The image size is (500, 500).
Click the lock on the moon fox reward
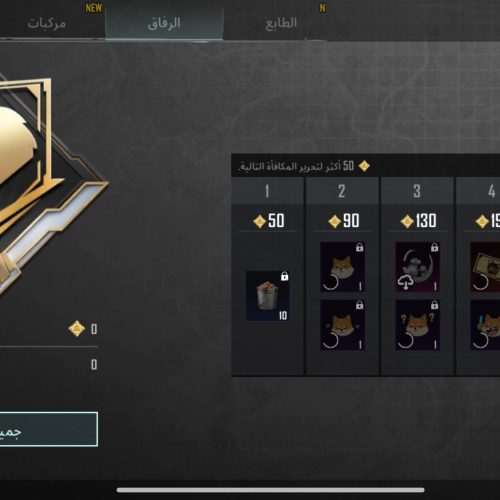tap(434, 247)
